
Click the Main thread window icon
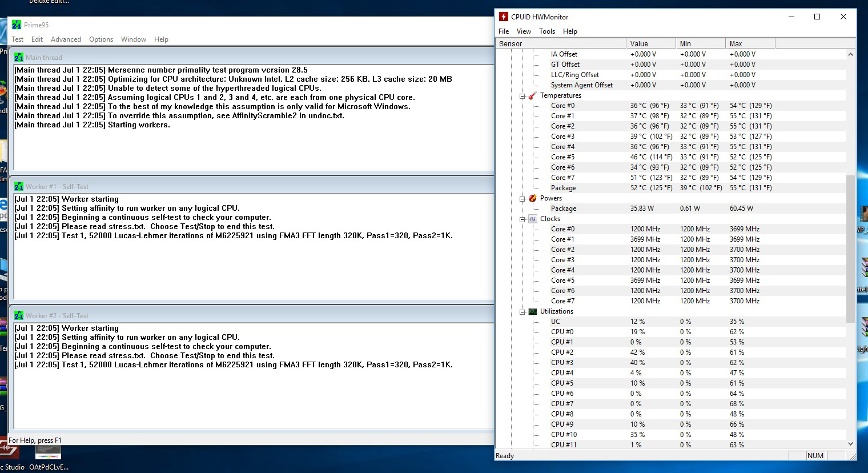point(19,57)
